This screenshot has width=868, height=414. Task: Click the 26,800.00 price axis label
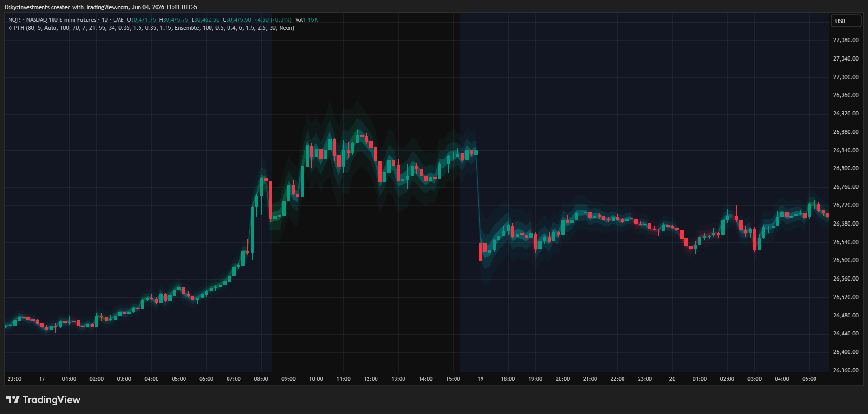tap(846, 168)
